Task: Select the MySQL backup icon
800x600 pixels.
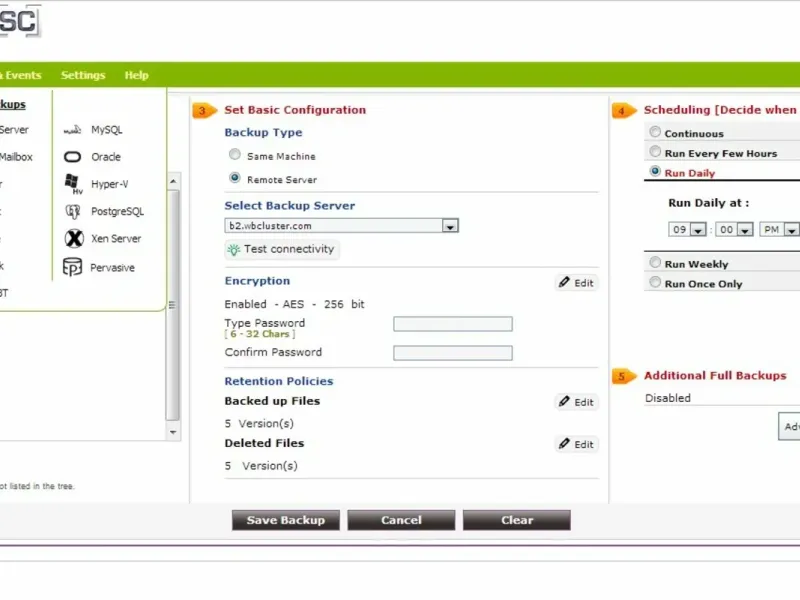Action: click(72, 130)
